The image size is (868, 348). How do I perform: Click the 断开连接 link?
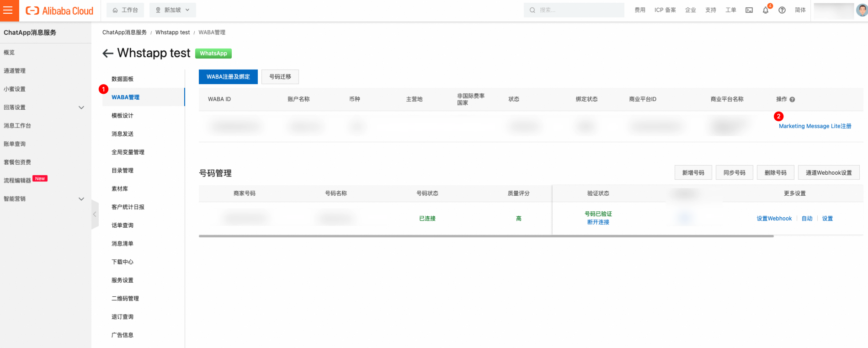point(598,222)
